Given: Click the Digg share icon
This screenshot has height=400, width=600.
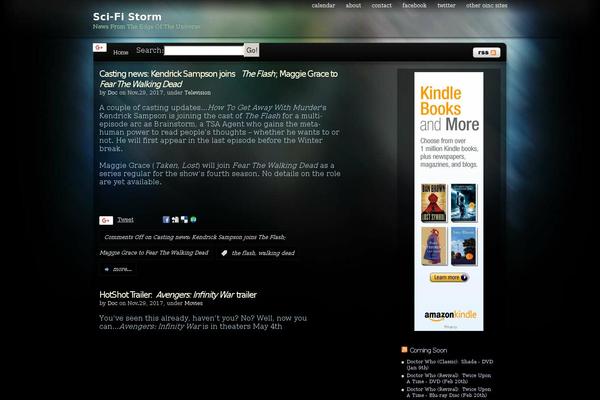Looking at the screenshot, I should [x=175, y=219].
